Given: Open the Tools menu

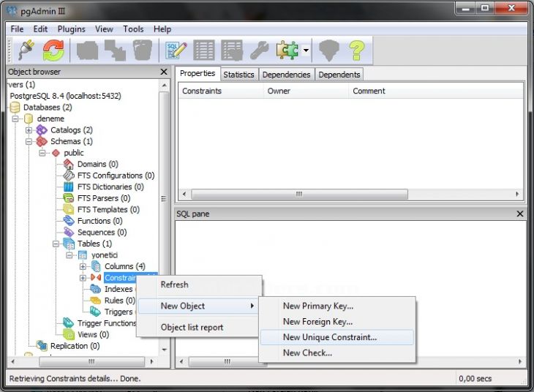Looking at the screenshot, I should (x=133, y=29).
